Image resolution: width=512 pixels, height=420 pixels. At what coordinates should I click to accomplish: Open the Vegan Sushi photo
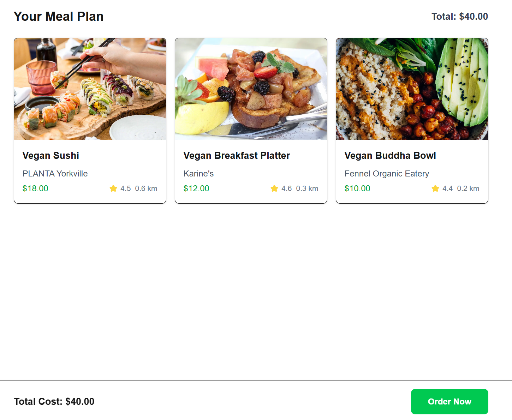coord(90,89)
